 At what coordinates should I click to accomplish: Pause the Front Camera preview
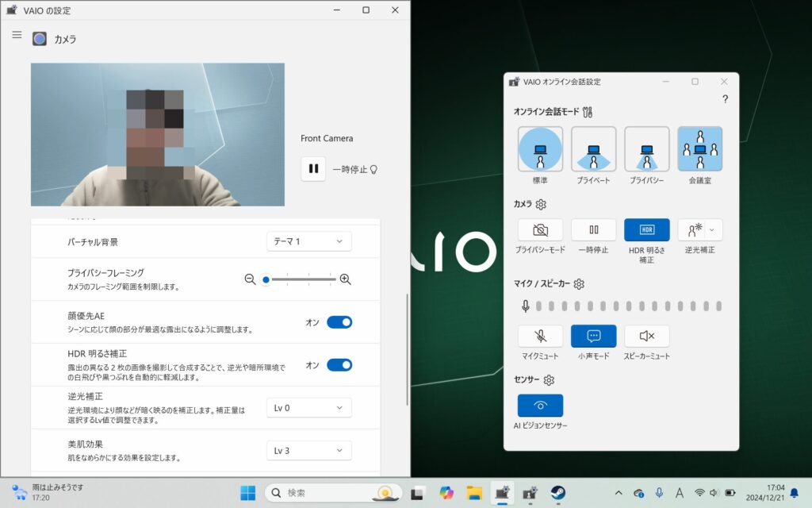pos(313,169)
